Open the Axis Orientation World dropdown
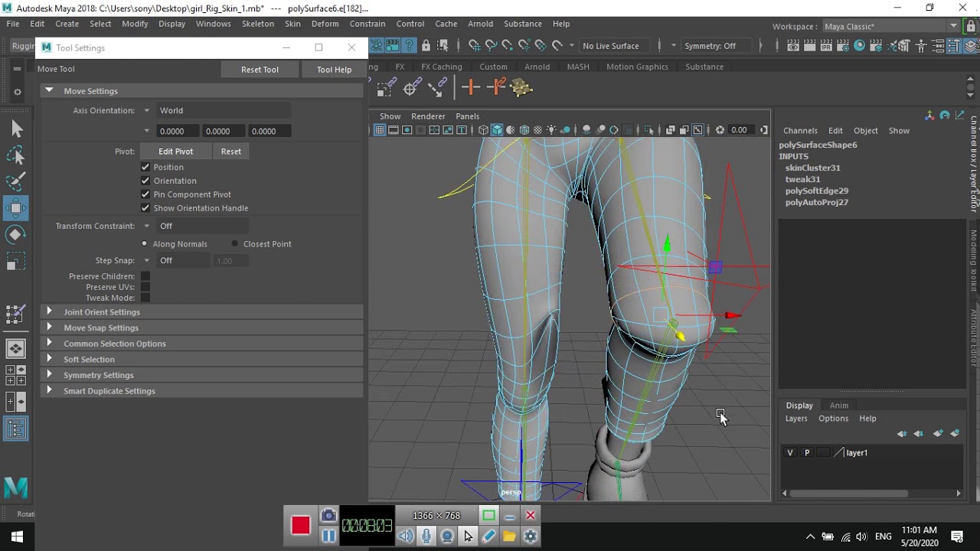The height and width of the screenshot is (551, 980). pos(224,110)
